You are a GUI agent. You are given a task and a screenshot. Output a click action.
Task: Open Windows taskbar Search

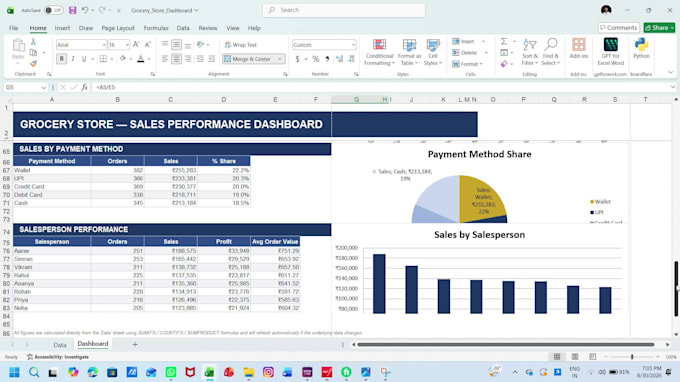tap(34, 372)
